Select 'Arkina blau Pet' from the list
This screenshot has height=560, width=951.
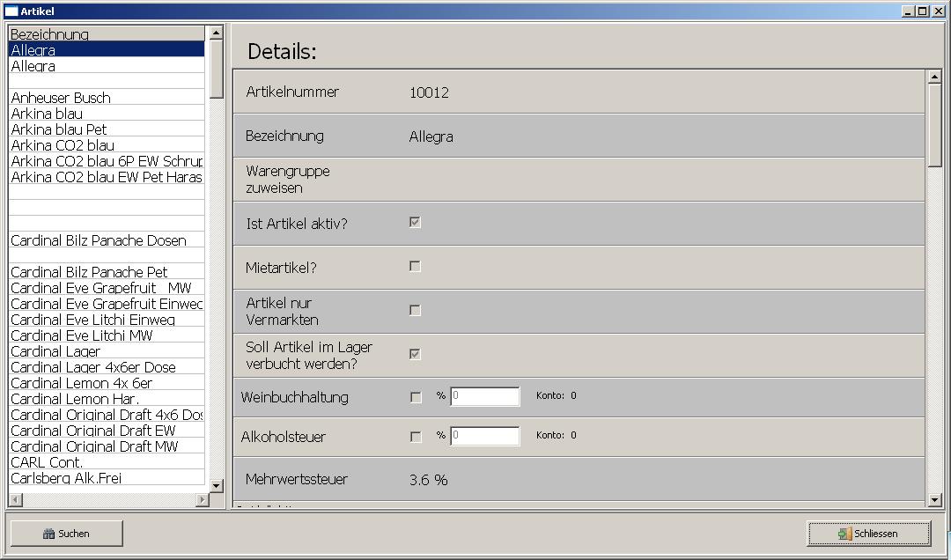(x=59, y=129)
